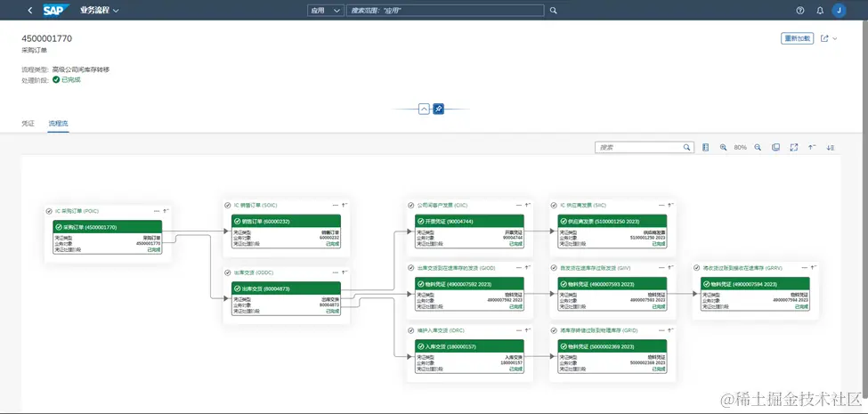
Task: Click the IC 采购订单 (POIC) group title
Action: click(77, 211)
